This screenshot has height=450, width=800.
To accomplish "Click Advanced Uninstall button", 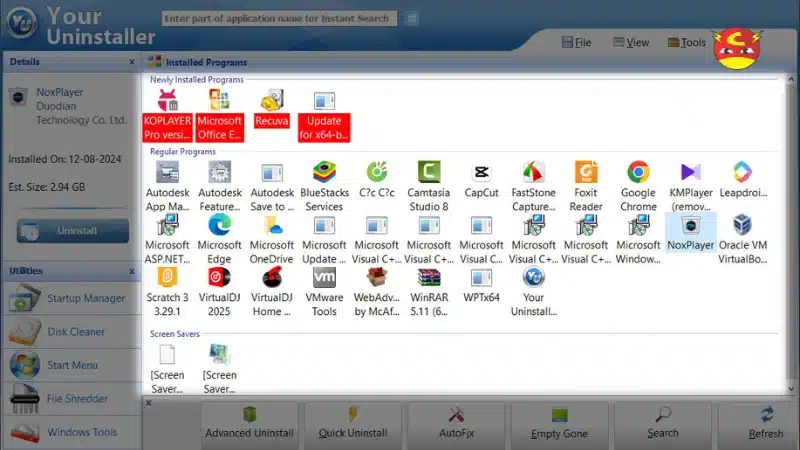I will point(249,424).
